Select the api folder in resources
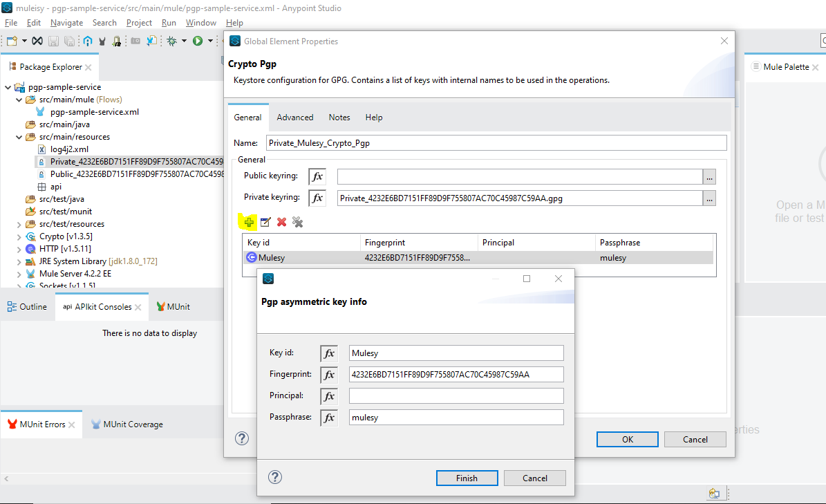This screenshot has width=826, height=504. pyautogui.click(x=56, y=187)
